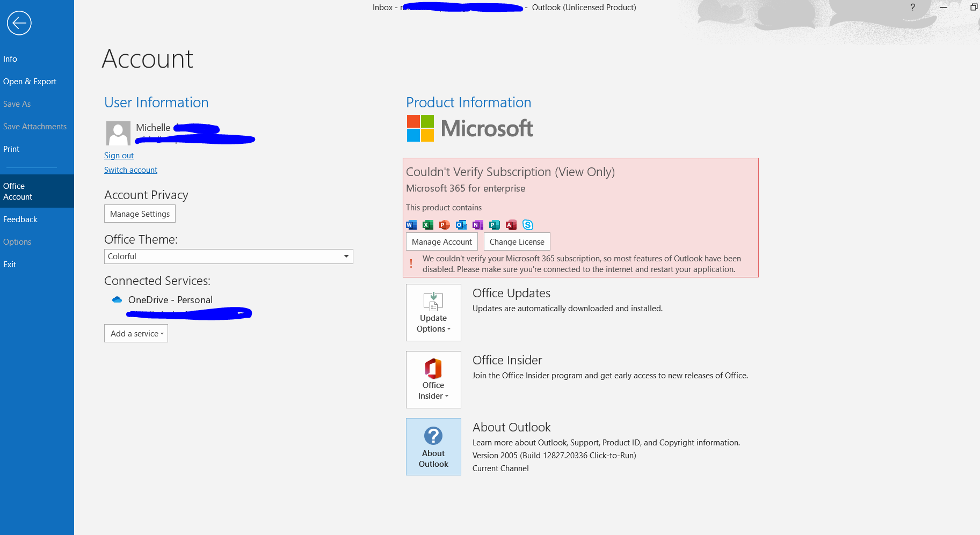Click the Change License button
The image size is (980, 535).
pos(517,241)
